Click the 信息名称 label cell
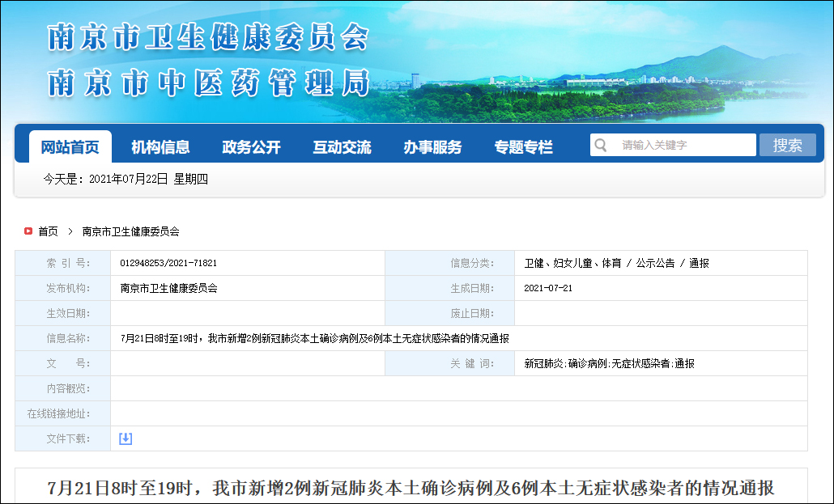 [x=63, y=338]
